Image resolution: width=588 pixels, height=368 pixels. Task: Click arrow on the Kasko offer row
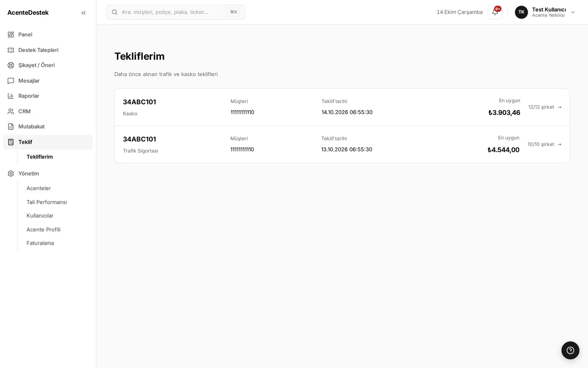pos(559,107)
